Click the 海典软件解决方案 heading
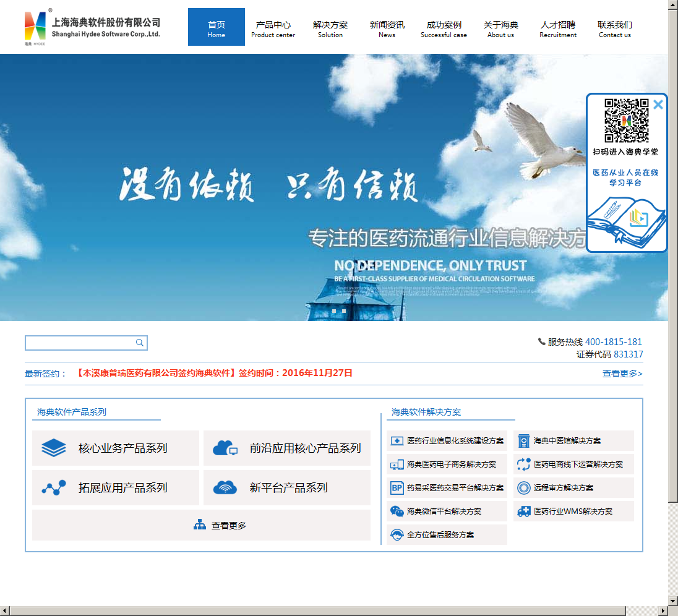Screen dimensions: 678x616 click(x=426, y=412)
